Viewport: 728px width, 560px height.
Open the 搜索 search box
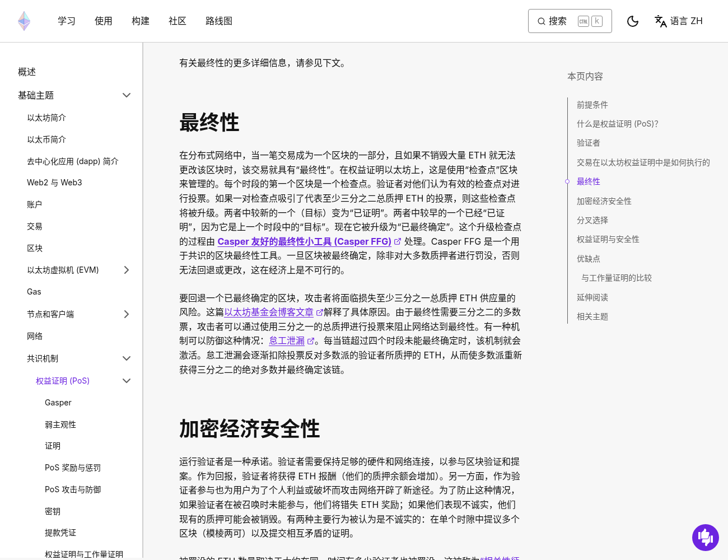(x=570, y=21)
